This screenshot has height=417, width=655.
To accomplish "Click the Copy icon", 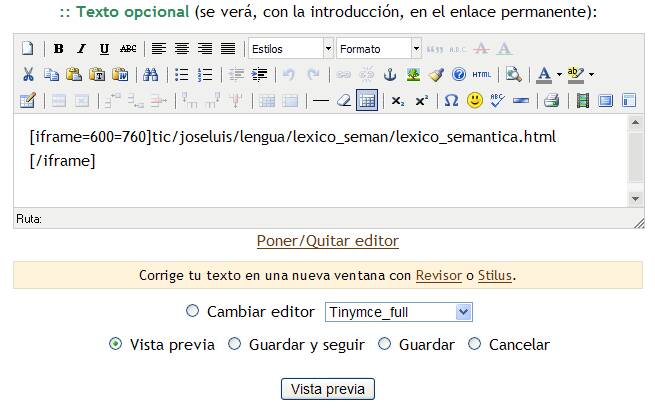I will 51,75.
